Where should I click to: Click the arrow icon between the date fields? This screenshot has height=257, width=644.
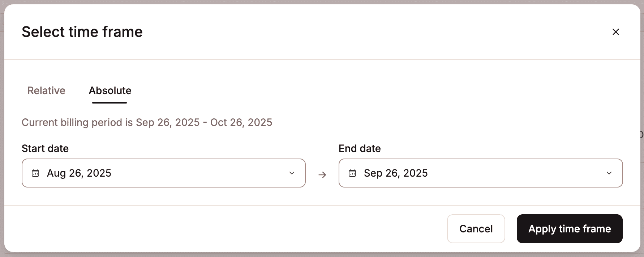322,174
